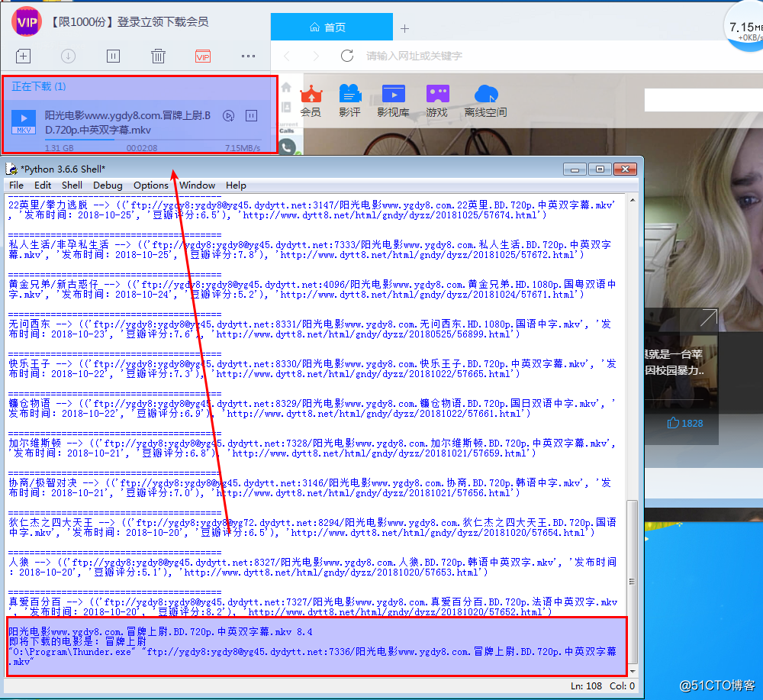Open the 影评 reviews shortcut
Image resolution: width=763 pixels, height=700 pixels.
click(x=350, y=101)
